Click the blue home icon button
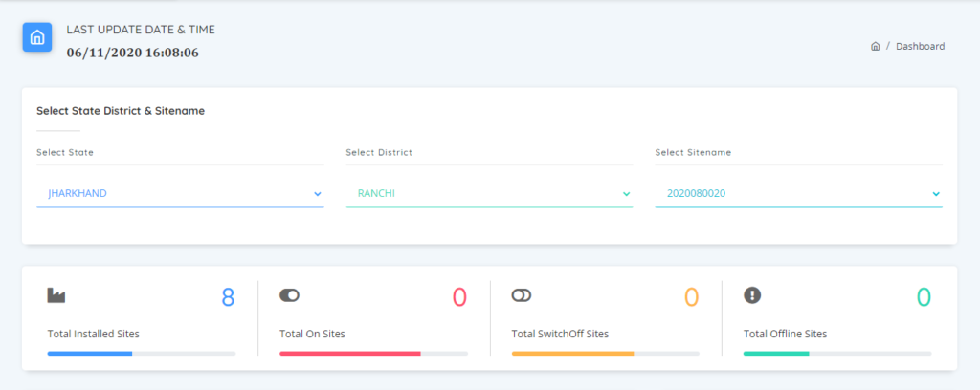This screenshot has height=390, width=980. tap(37, 37)
